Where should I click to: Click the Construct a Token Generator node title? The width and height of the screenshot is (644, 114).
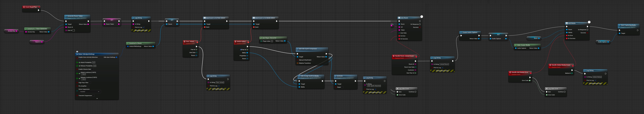[x=37, y=29]
